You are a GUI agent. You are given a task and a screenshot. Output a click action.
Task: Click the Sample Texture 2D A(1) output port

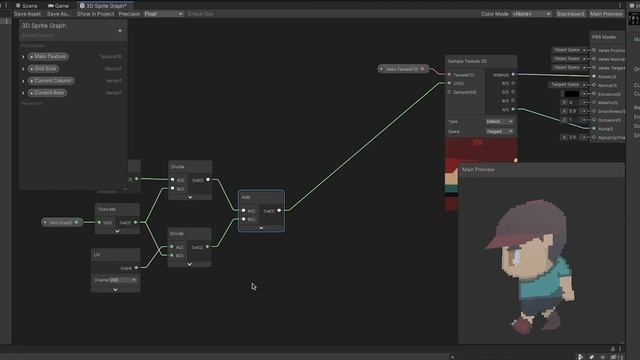click(x=513, y=109)
